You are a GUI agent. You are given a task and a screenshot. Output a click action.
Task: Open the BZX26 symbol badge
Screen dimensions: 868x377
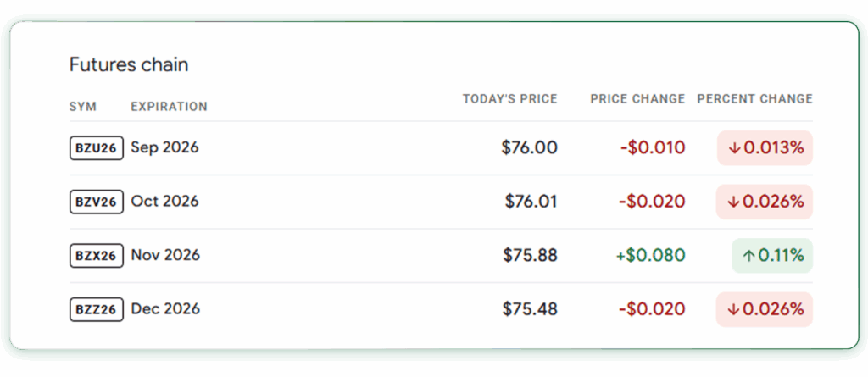coord(97,255)
